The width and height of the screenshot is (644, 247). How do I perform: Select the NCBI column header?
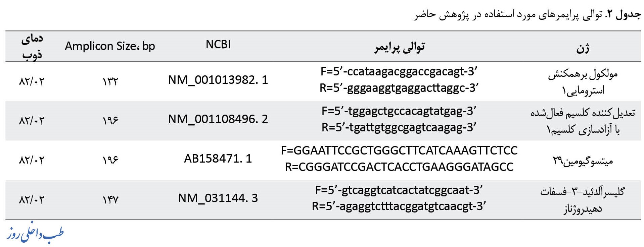(218, 45)
